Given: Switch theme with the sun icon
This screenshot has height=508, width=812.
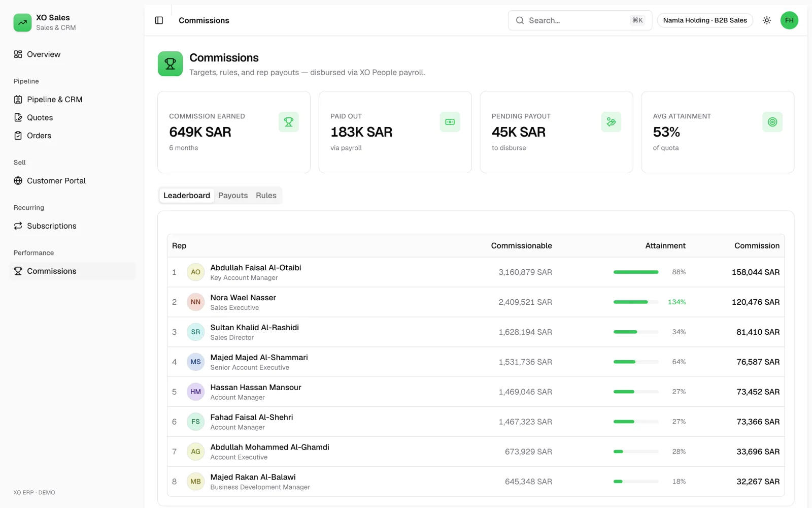Looking at the screenshot, I should [x=767, y=20].
